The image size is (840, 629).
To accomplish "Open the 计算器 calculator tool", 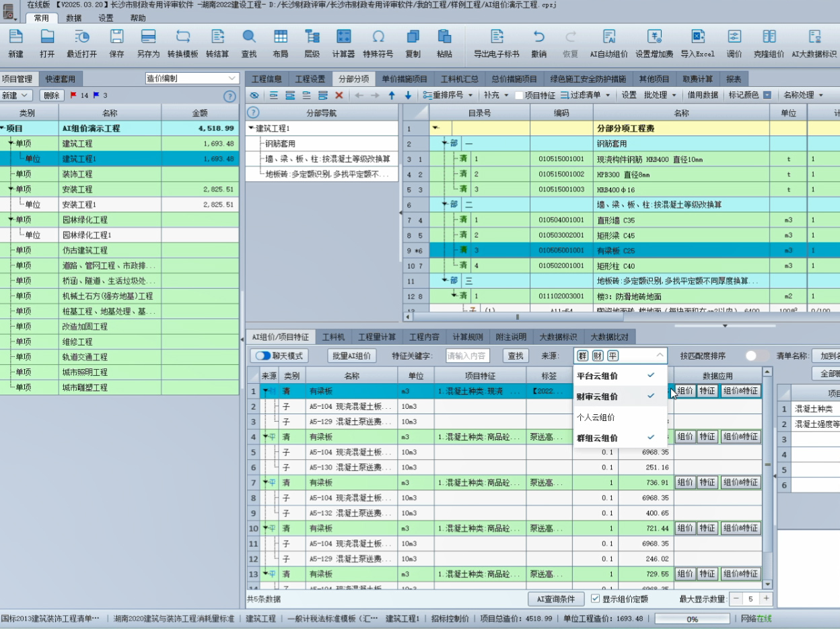I will (343, 43).
